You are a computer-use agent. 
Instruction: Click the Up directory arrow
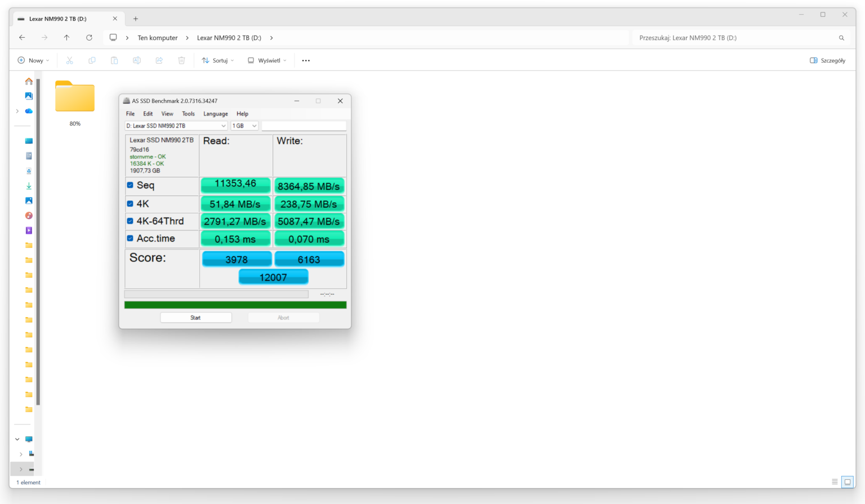coord(66,38)
